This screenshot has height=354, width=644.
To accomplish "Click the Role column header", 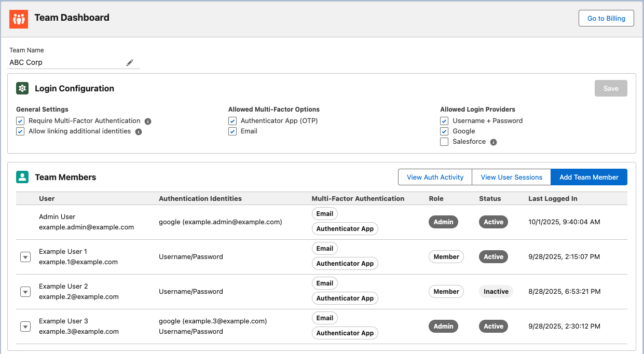I will pos(436,198).
